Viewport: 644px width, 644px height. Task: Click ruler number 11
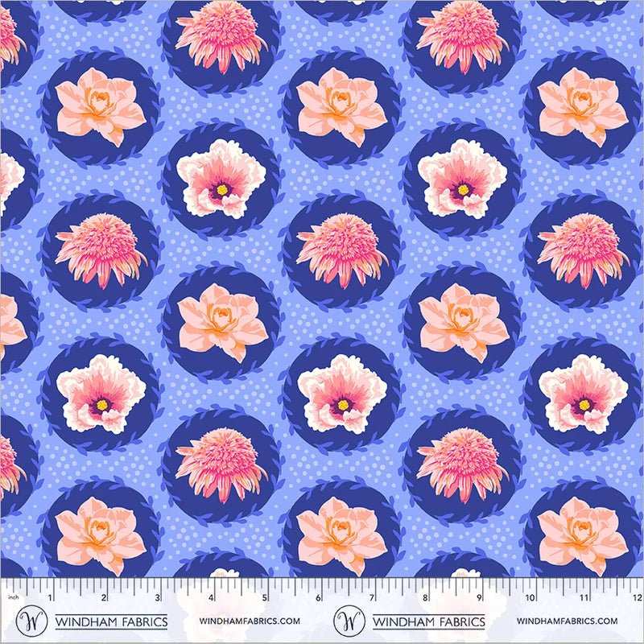584,597
